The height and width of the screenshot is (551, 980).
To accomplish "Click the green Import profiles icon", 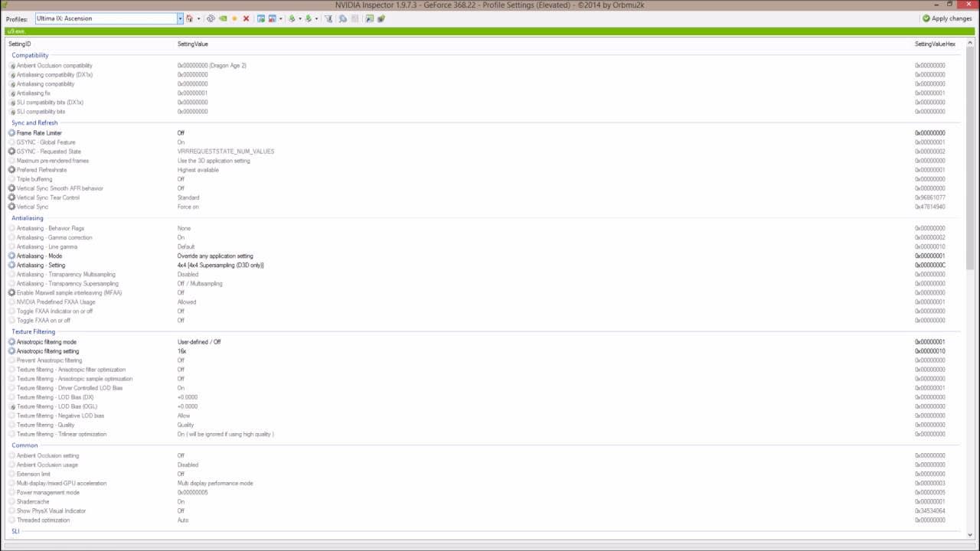I will click(x=309, y=18).
